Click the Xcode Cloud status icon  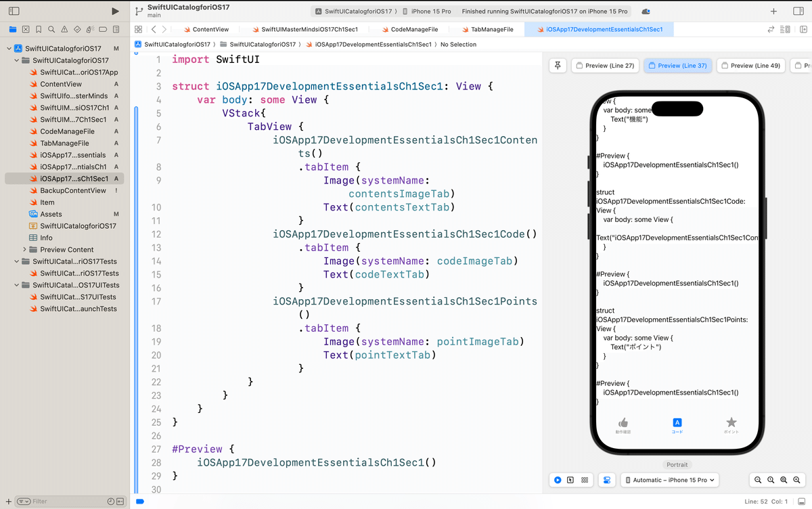pyautogui.click(x=646, y=12)
